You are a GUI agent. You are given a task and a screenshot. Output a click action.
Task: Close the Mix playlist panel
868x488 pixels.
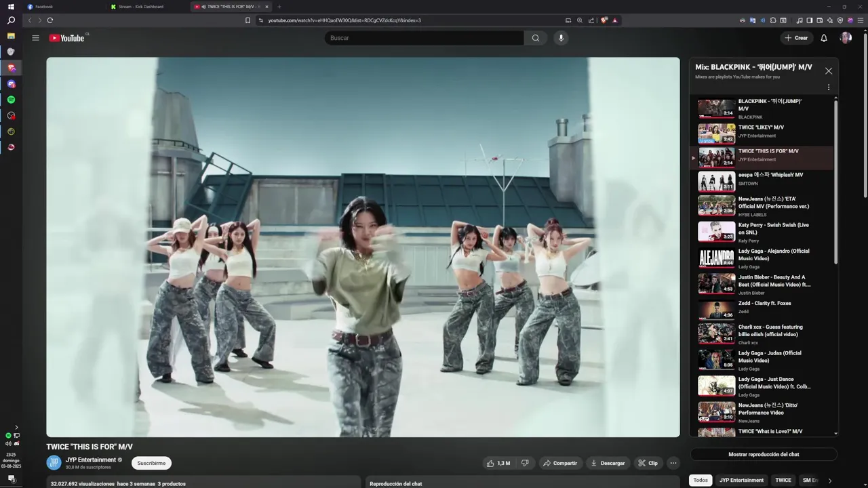[x=829, y=70]
